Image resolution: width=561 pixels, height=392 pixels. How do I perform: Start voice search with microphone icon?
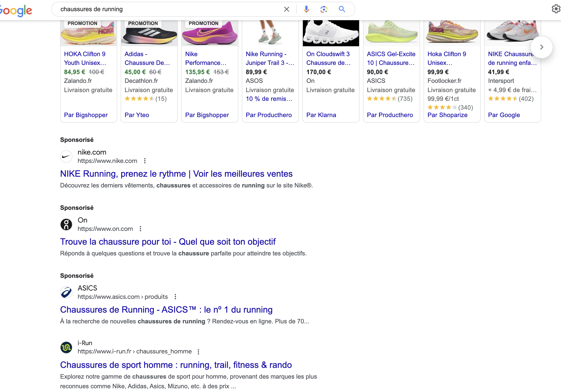pos(306,9)
